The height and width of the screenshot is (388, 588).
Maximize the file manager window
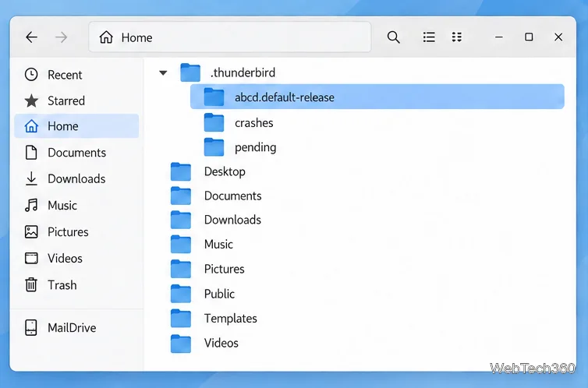pos(529,37)
